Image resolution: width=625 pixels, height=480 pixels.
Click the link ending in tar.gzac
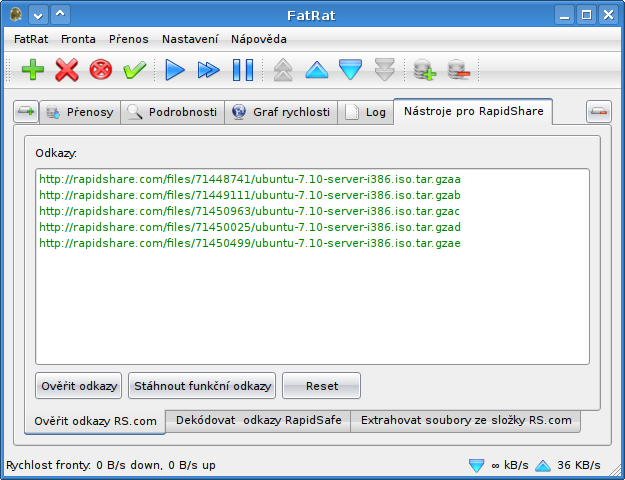(250, 211)
